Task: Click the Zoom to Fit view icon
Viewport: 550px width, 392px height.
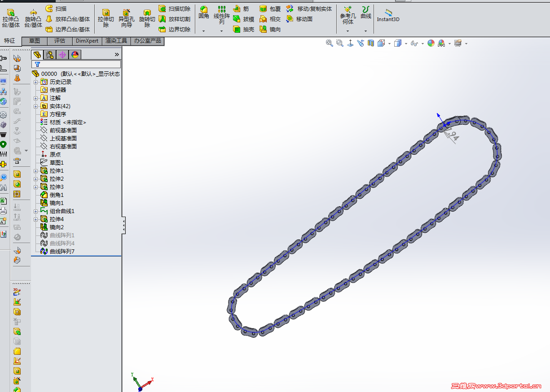Action: pyautogui.click(x=329, y=43)
